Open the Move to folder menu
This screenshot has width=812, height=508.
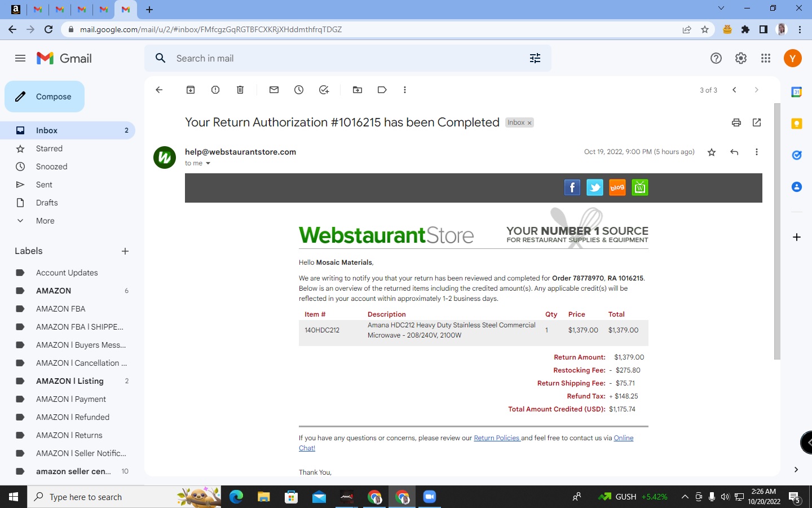click(358, 90)
